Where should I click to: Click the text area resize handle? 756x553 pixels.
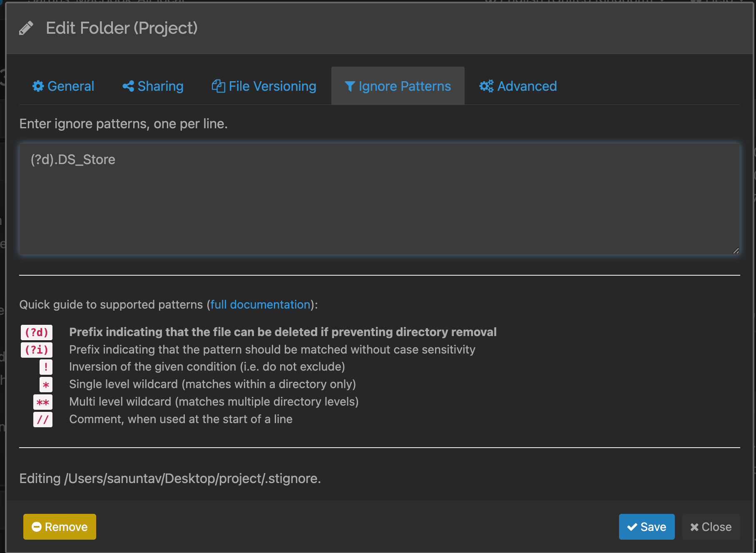(736, 250)
